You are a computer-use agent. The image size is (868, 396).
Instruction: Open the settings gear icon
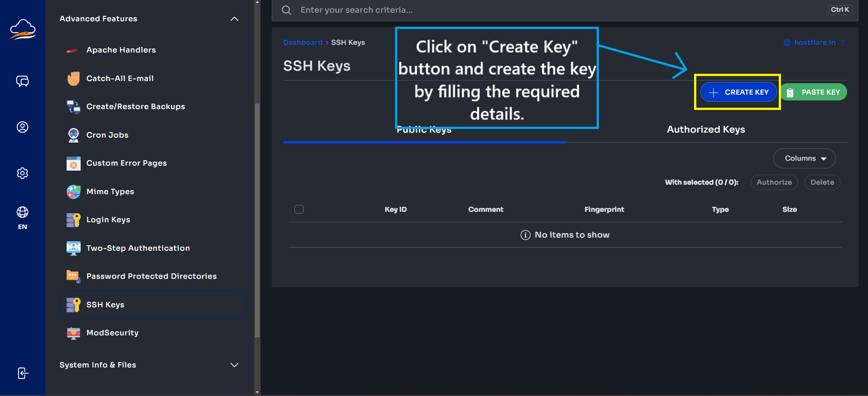(x=23, y=173)
